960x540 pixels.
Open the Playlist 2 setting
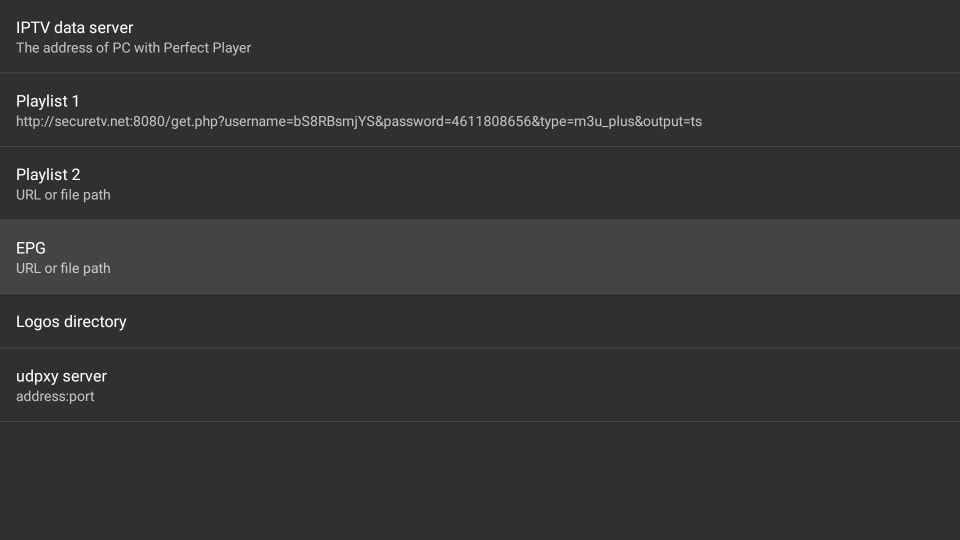[48, 175]
